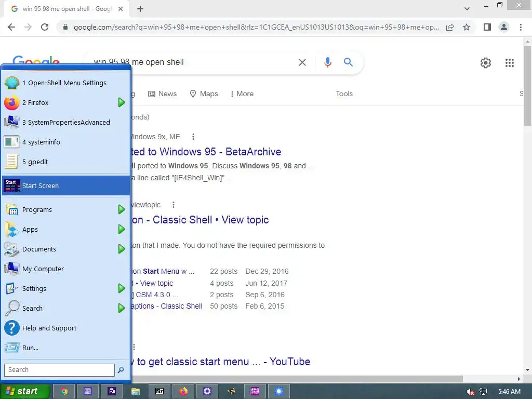Image resolution: width=532 pixels, height=399 pixels.
Task: Click the 5:46 AM taskbar clock
Action: coord(509,392)
